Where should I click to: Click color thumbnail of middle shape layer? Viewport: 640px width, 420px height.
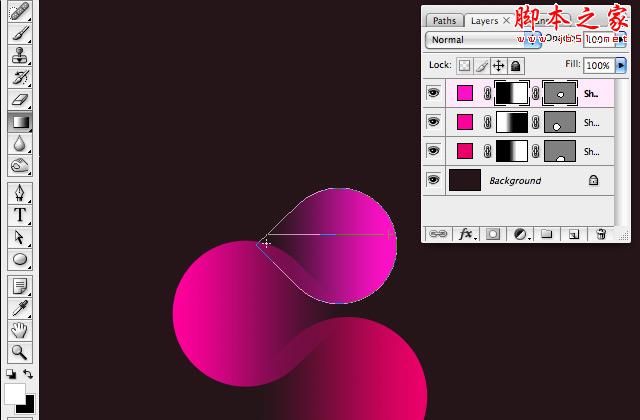[x=465, y=122]
